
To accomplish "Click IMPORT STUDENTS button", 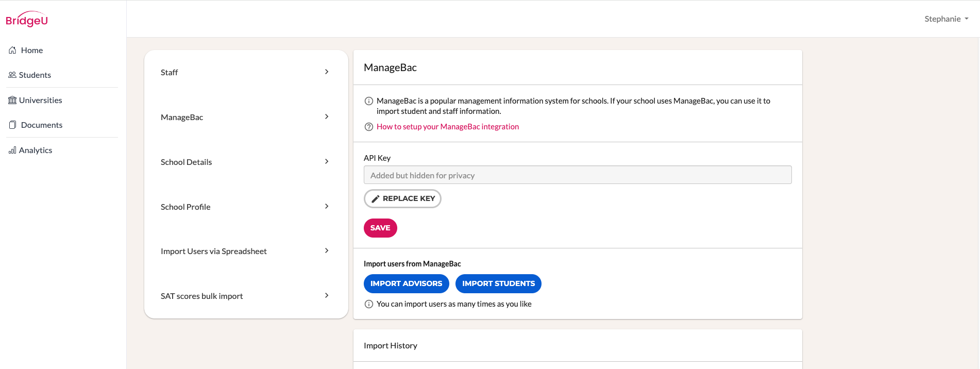I will 498,283.
